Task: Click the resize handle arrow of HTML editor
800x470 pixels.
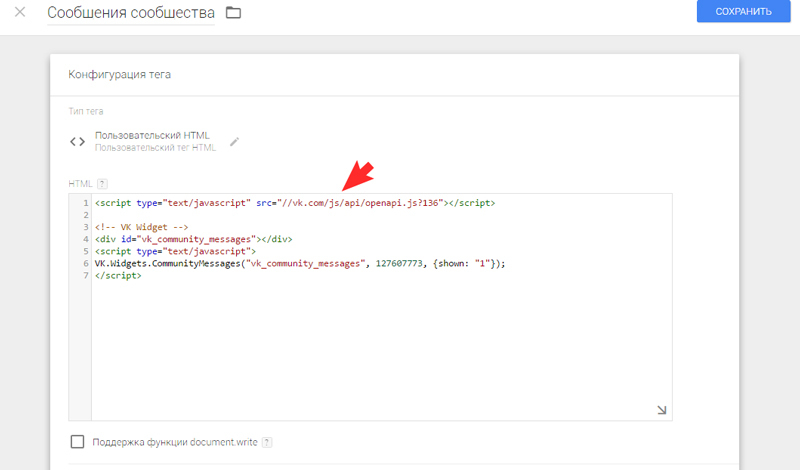Action: point(661,410)
